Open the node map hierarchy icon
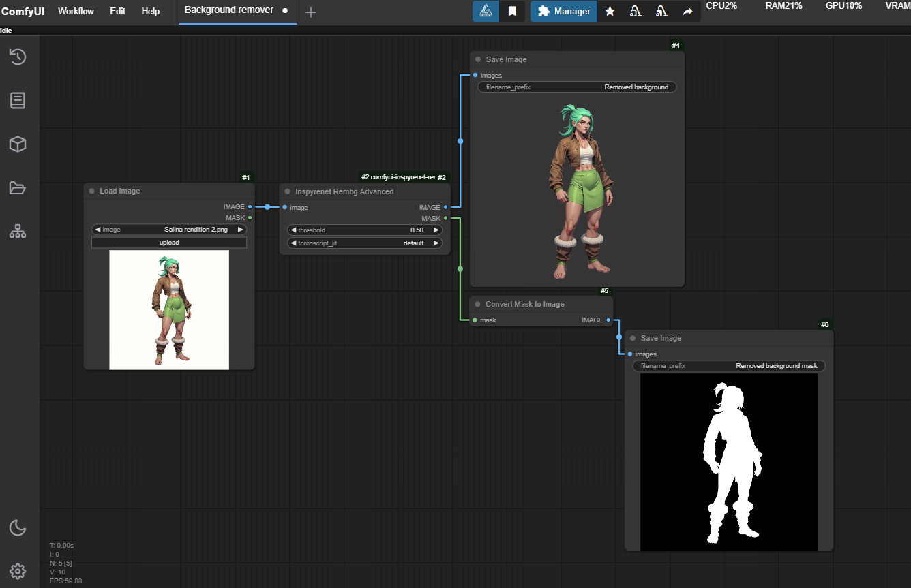Image resolution: width=911 pixels, height=588 pixels. [x=18, y=232]
